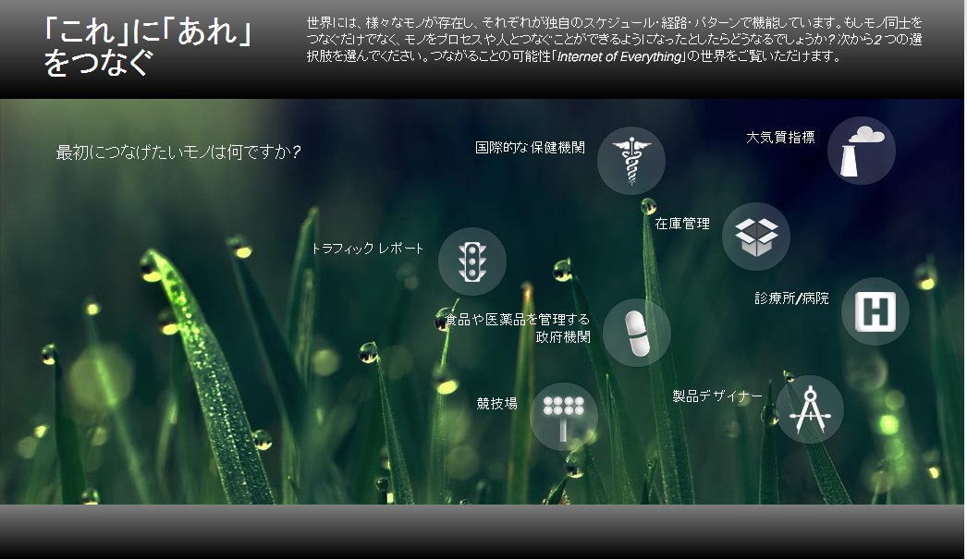Choose the トラフィック レポート label
Image resolution: width=967 pixels, height=560 pixels.
coord(367,249)
